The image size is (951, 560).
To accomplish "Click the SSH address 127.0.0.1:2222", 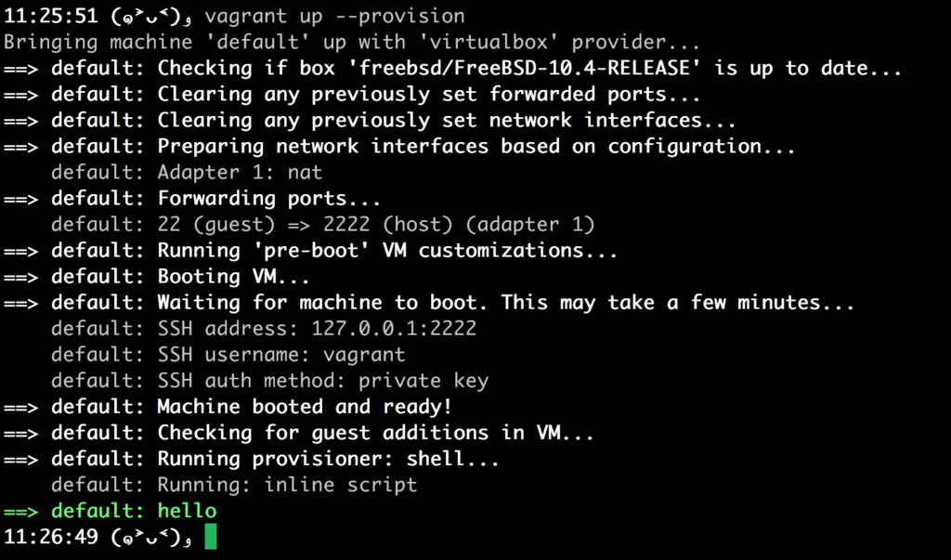I will pos(394,328).
